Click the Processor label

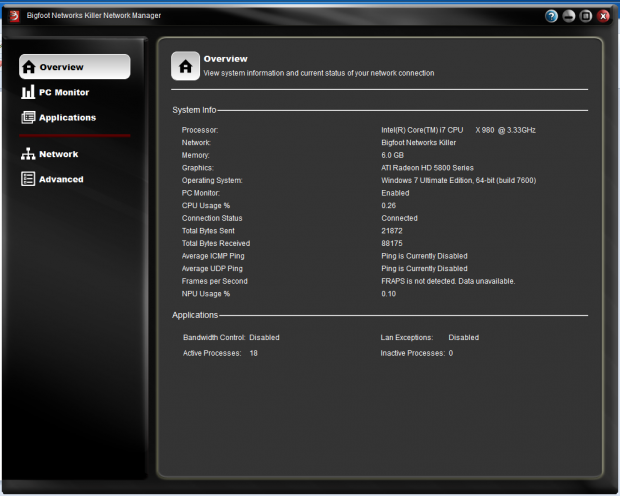click(200, 130)
